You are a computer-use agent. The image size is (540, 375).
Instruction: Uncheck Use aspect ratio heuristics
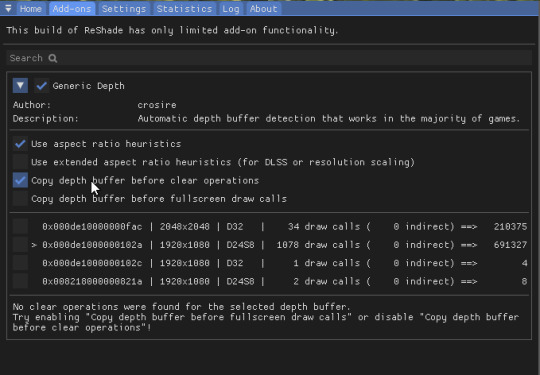tap(20, 144)
